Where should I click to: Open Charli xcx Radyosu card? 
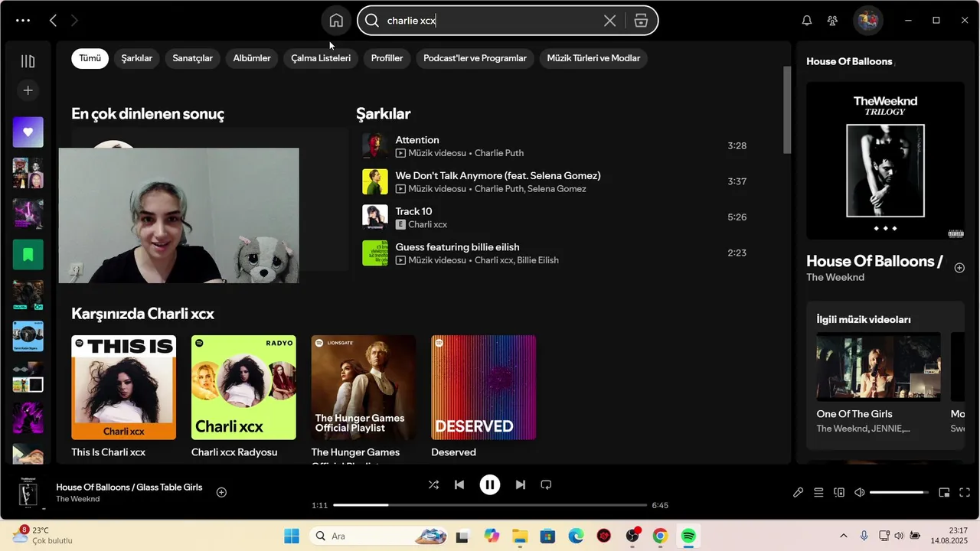[243, 396]
